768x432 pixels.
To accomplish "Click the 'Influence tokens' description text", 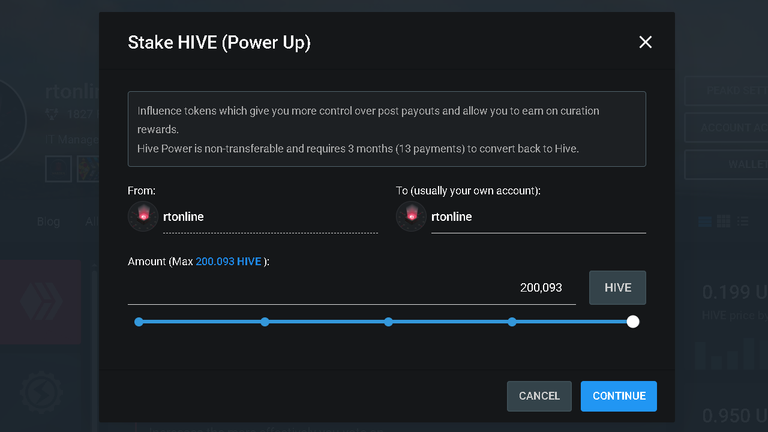I will click(x=368, y=120).
